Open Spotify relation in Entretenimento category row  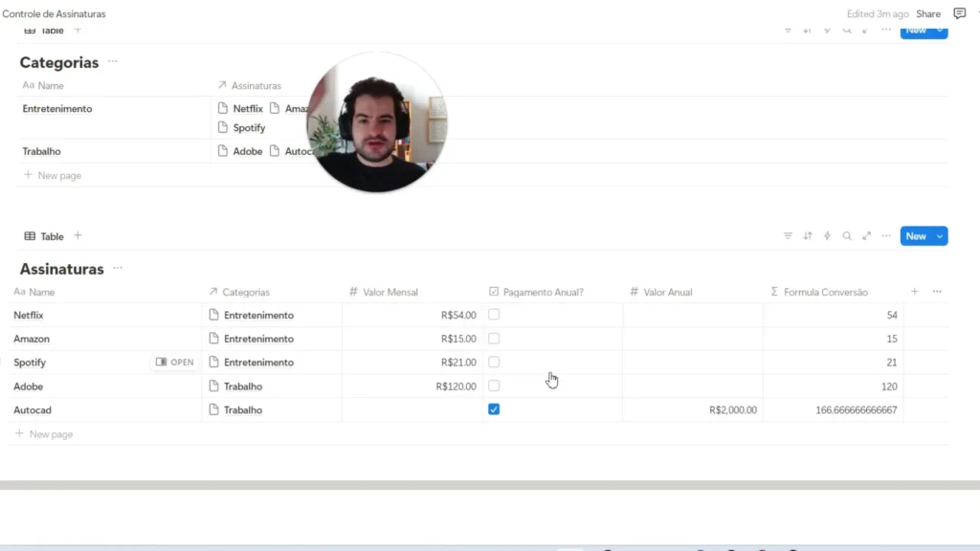(x=242, y=127)
